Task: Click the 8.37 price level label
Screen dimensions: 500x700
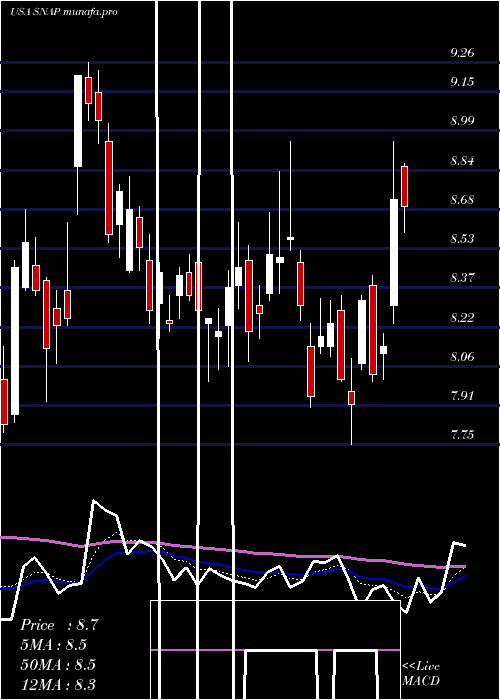Action: click(x=462, y=278)
